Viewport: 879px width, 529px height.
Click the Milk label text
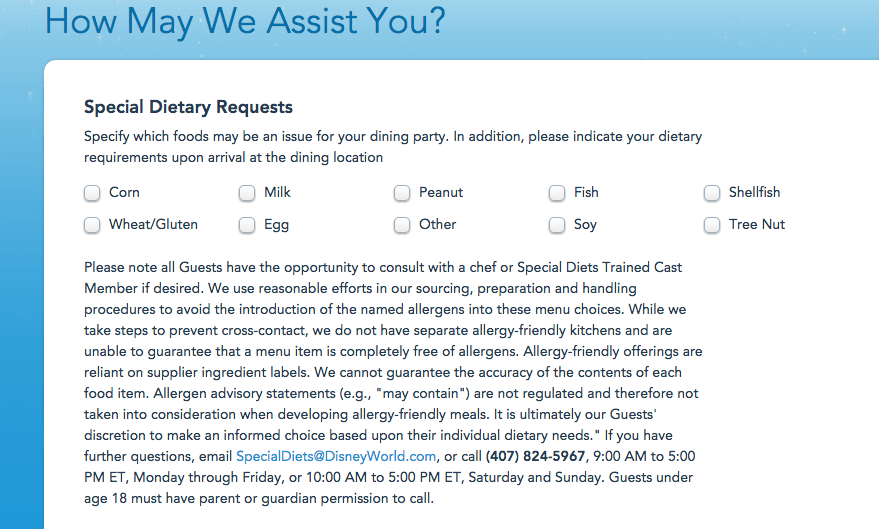pyautogui.click(x=277, y=192)
